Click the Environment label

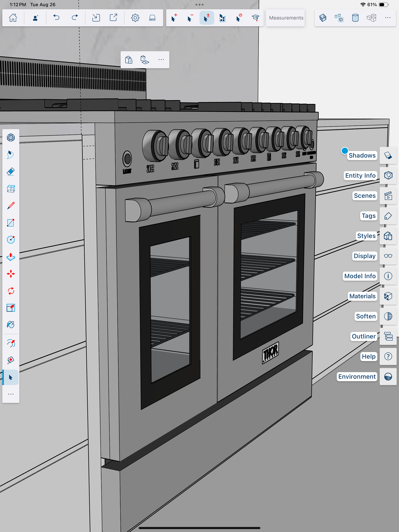pyautogui.click(x=357, y=376)
